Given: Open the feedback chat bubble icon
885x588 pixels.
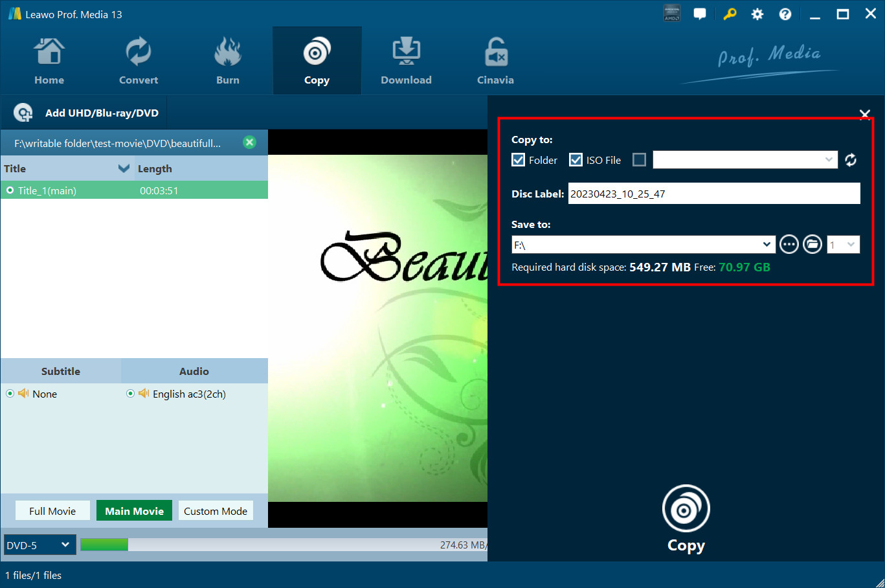Looking at the screenshot, I should click(x=700, y=14).
